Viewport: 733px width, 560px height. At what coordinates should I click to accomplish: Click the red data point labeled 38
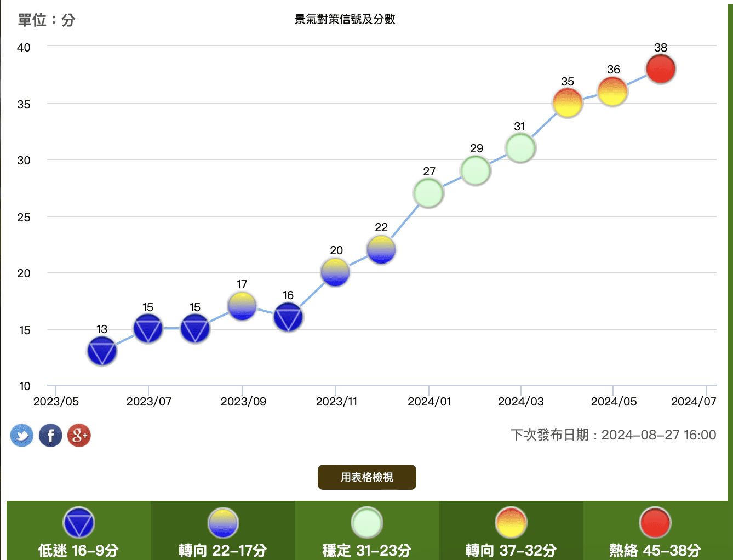coord(661,69)
